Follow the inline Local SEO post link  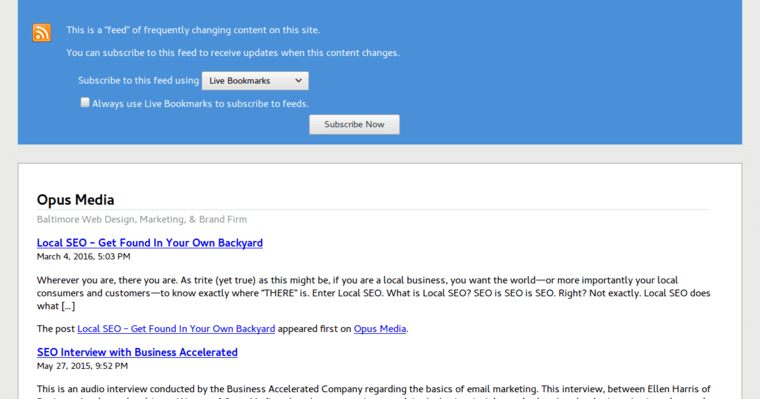pos(176,329)
